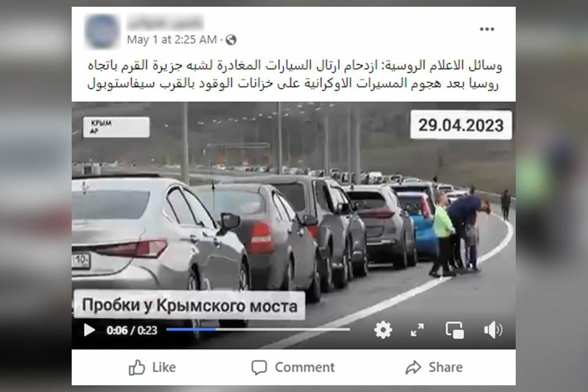Mute the video volume speaker icon

pyautogui.click(x=493, y=330)
